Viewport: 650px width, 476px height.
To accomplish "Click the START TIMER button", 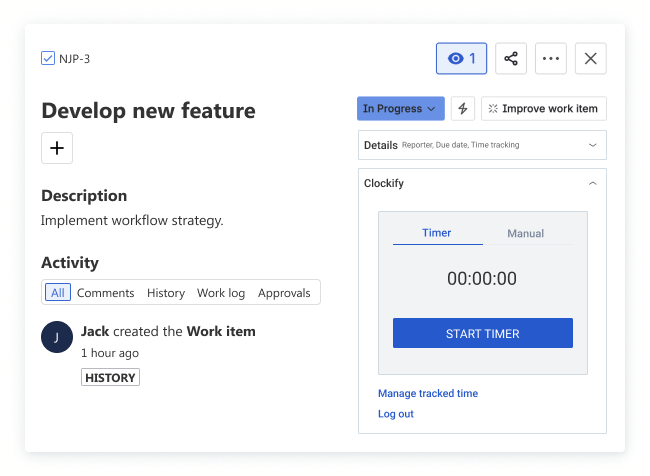I will point(483,333).
